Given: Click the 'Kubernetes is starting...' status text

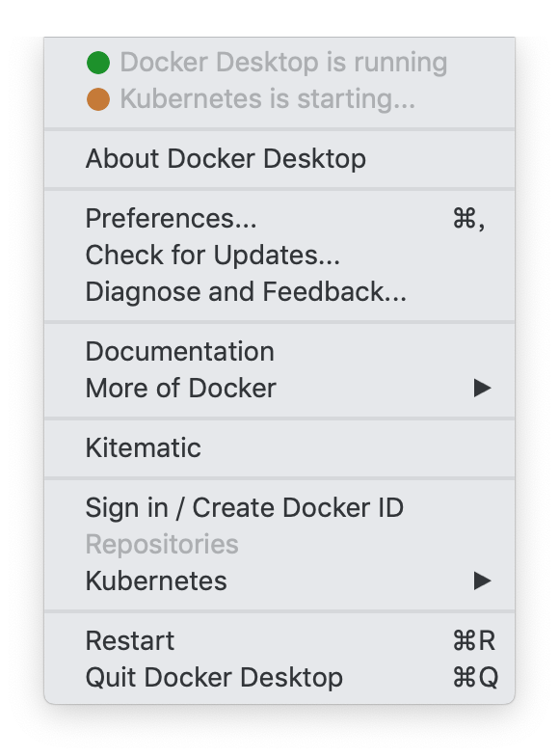Looking at the screenshot, I should pos(268,99).
